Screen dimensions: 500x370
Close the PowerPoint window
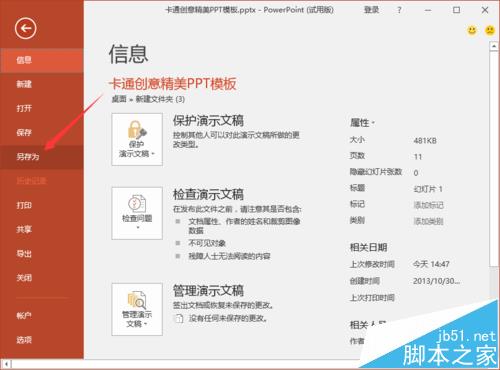[x=485, y=10]
